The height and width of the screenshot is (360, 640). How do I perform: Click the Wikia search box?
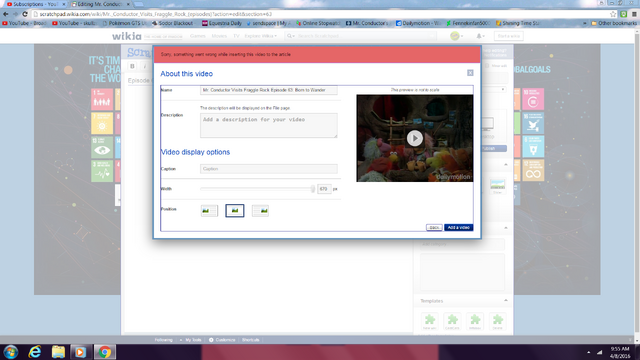tap(360, 36)
